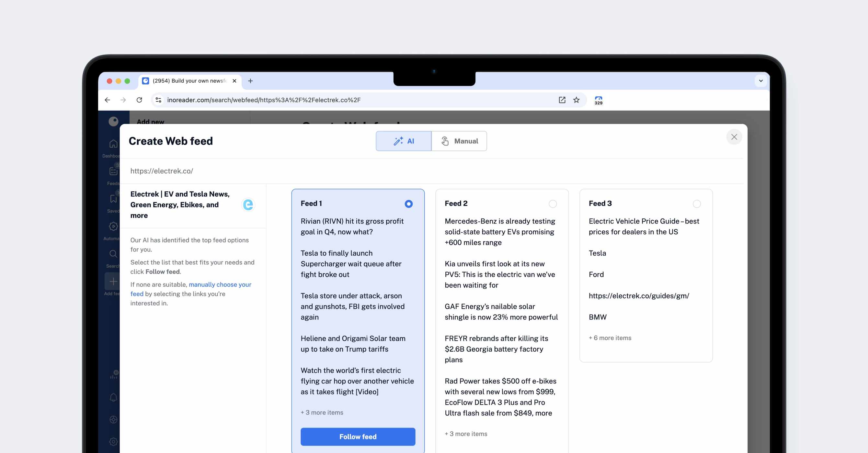Click the Add feed plus icon
Viewport: 868px width, 453px height.
pyautogui.click(x=113, y=282)
